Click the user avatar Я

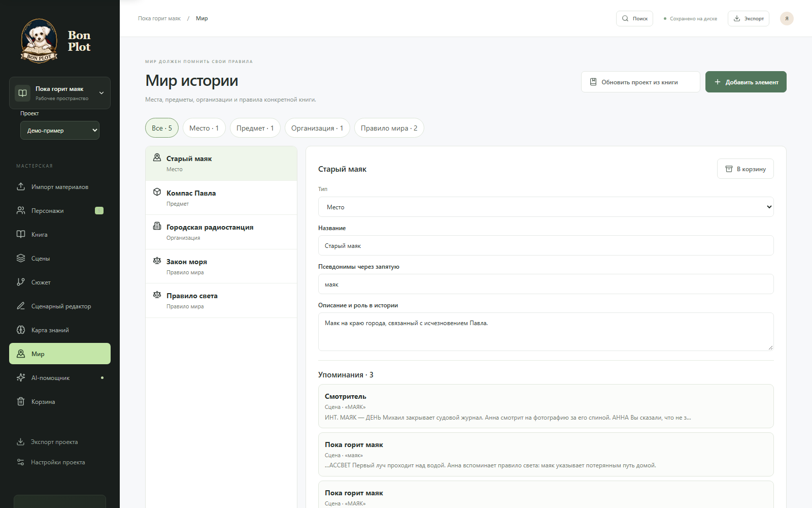[787, 18]
